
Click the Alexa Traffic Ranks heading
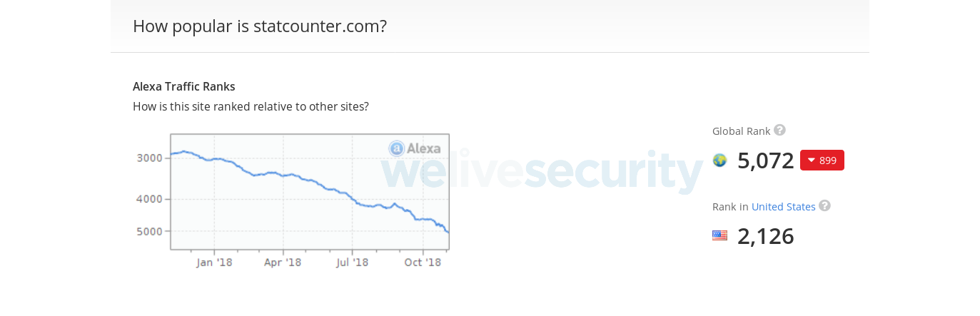tap(183, 86)
